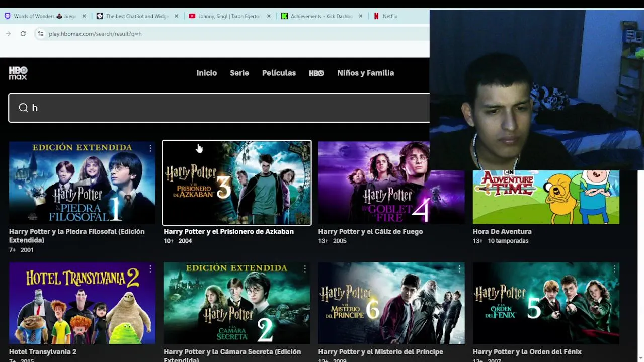Close the Achievements Kick Dashboard tab
Viewport: 644px width, 362px height.
click(x=360, y=16)
